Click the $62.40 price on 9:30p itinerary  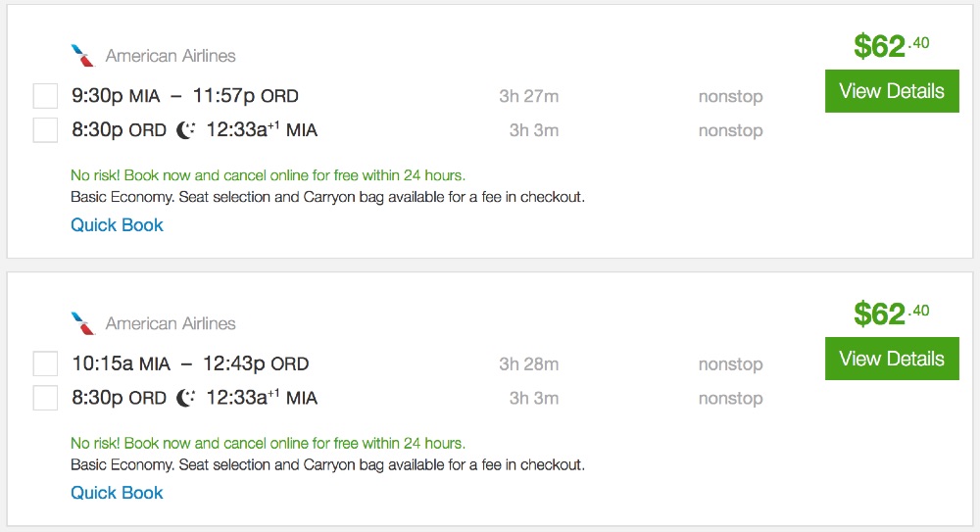click(x=891, y=46)
